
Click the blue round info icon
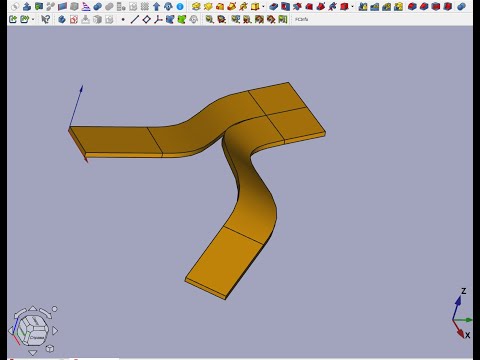click(180, 6)
